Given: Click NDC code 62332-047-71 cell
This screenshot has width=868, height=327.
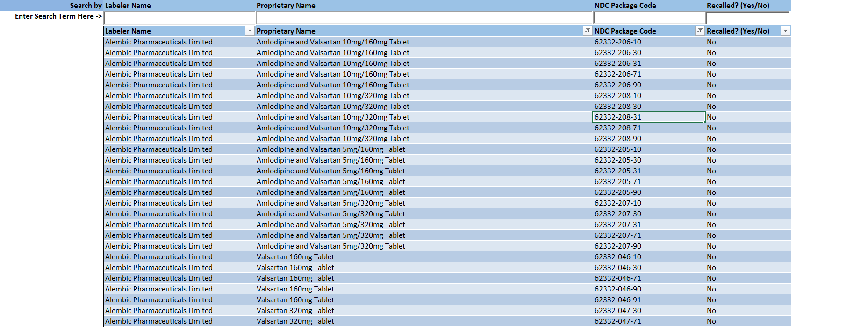Looking at the screenshot, I should tap(648, 321).
